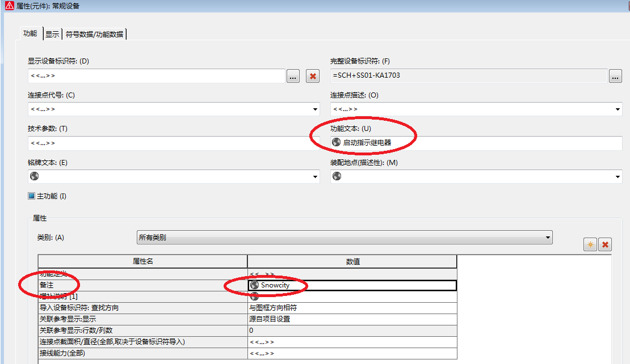Screen dimensions: 630x364
Task: Select the 功能 tab
Action: point(30,33)
